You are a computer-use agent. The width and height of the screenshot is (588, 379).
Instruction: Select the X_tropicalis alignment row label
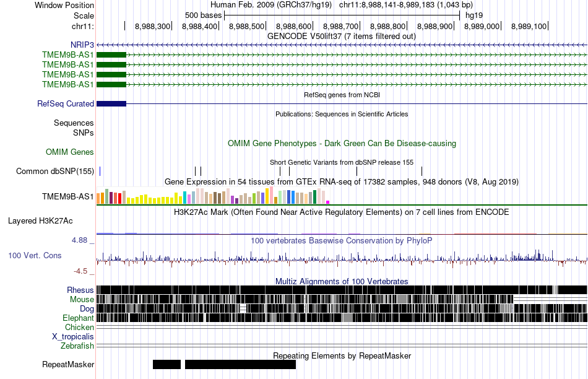click(x=73, y=337)
